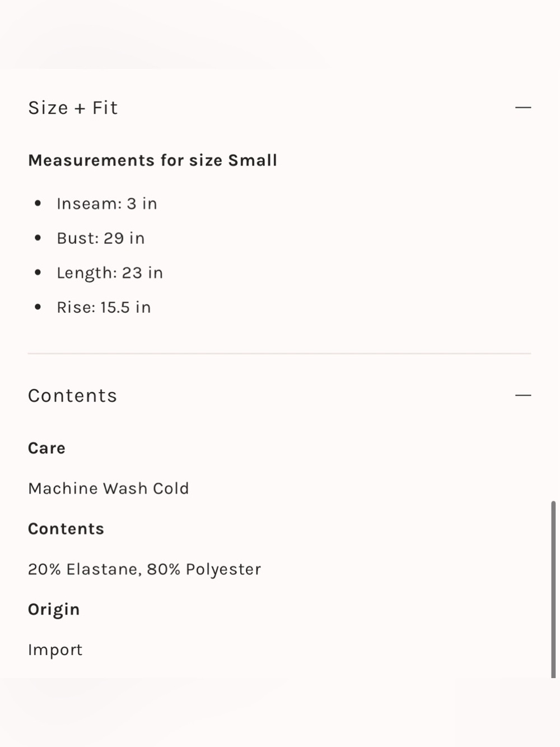Viewport: 560px width, 747px height.
Task: Click the bold Origin subheading
Action: coord(54,610)
